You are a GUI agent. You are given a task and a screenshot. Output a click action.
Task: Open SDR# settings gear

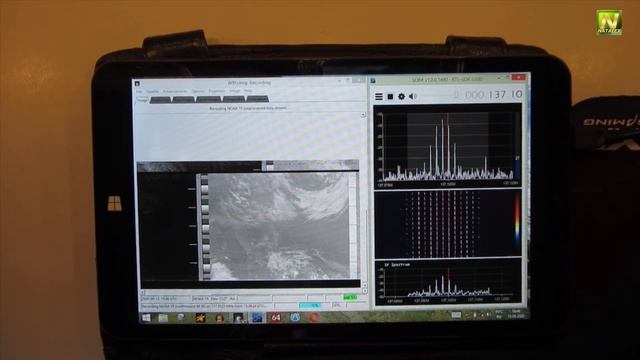[x=401, y=96]
